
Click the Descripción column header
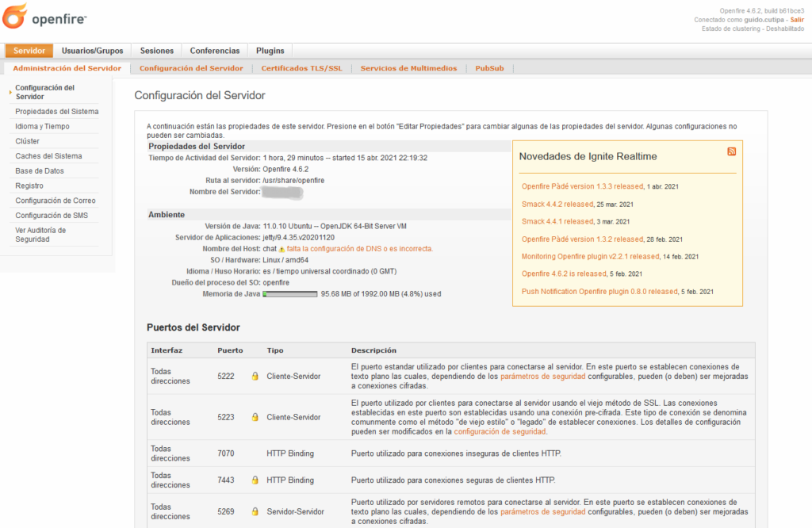[373, 350]
